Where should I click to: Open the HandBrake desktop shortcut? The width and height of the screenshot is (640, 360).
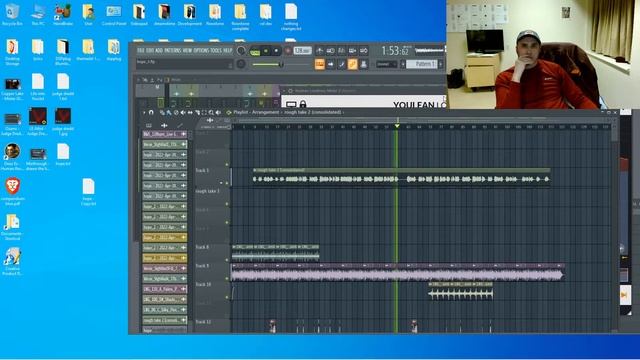coord(63,14)
